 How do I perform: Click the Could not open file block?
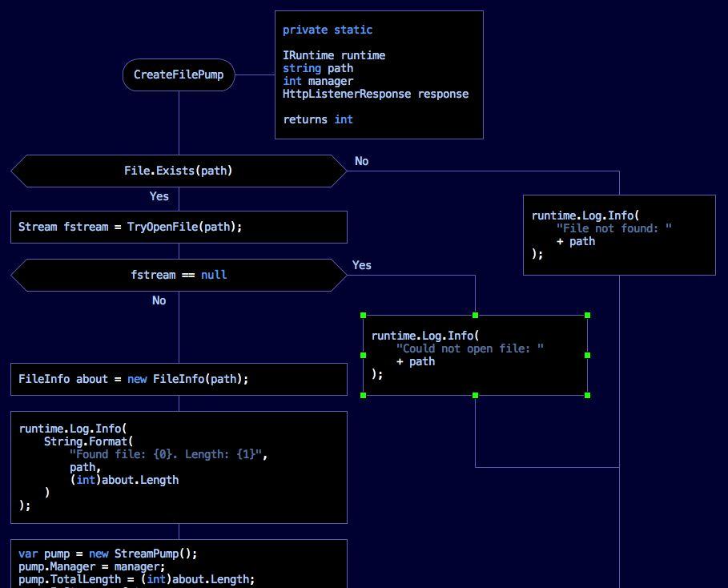click(475, 356)
